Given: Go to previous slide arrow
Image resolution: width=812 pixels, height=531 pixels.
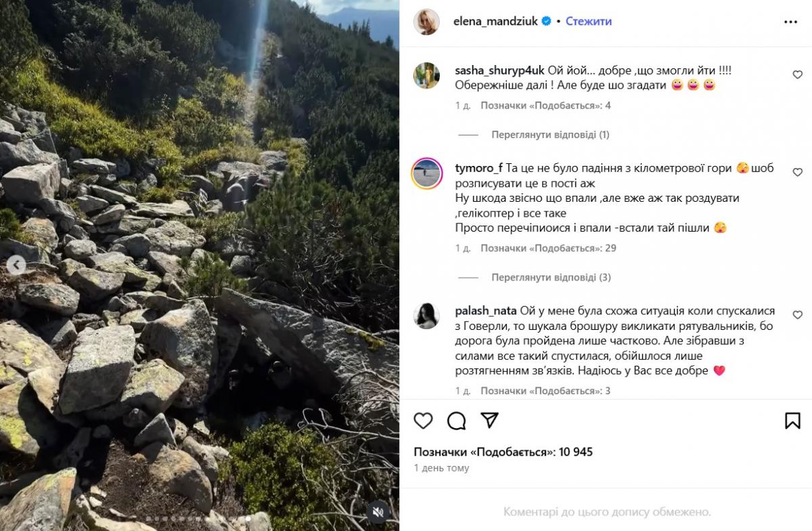Looking at the screenshot, I should 16,265.
